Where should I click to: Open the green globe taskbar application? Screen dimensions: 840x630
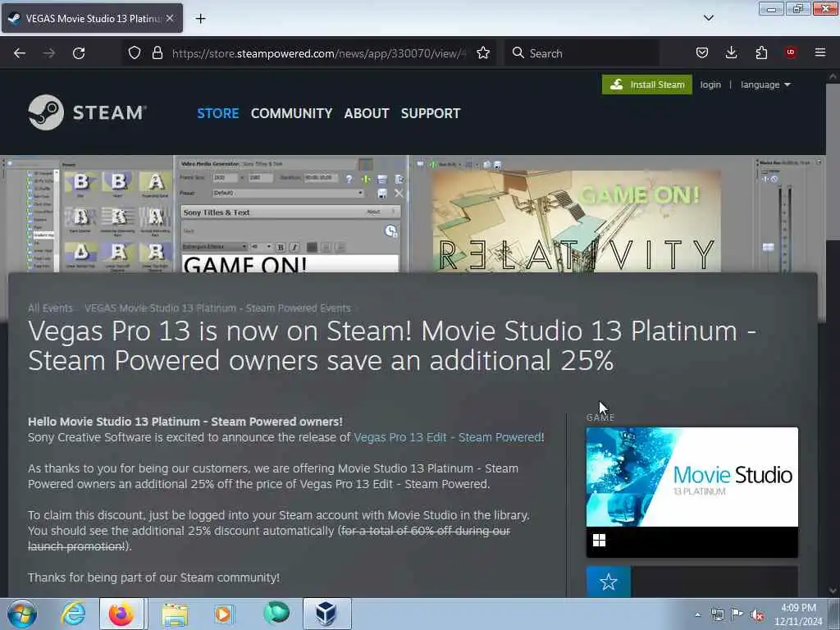pyautogui.click(x=276, y=614)
